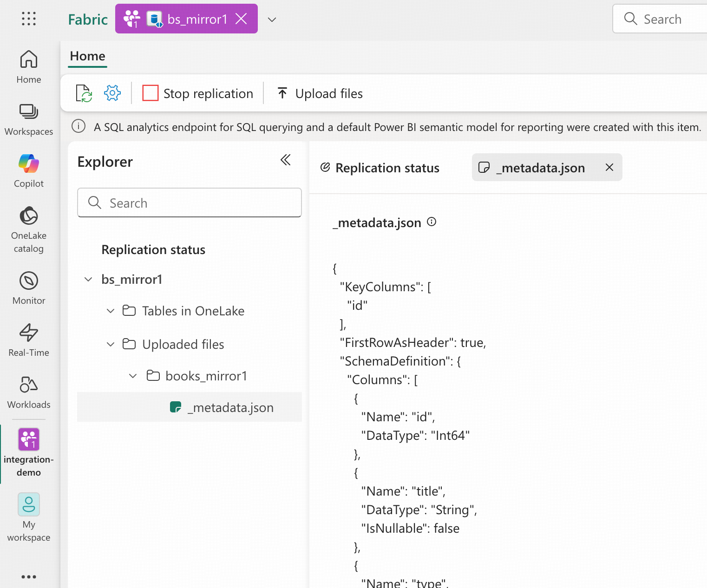Viewport: 707px width, 588px height.
Task: Click the Explorer search field
Action: 190,203
